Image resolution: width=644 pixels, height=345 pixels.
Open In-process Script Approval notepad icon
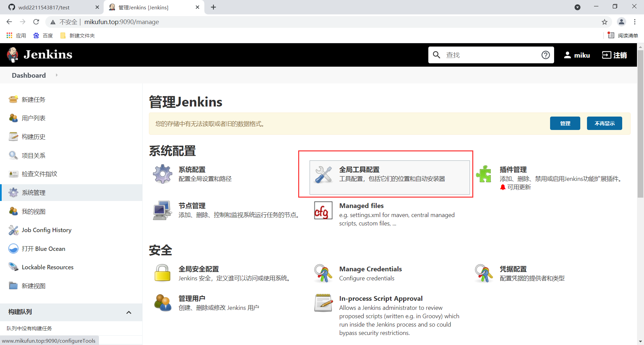pyautogui.click(x=323, y=302)
